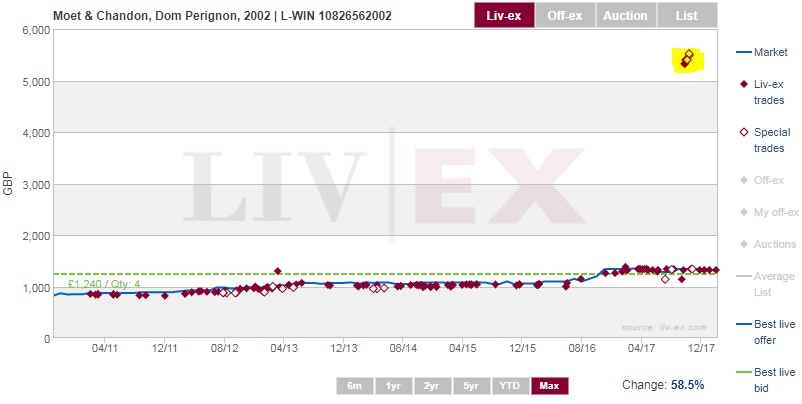The image size is (802, 404).
Task: Enable the My off-ex legend series
Action: (x=769, y=212)
